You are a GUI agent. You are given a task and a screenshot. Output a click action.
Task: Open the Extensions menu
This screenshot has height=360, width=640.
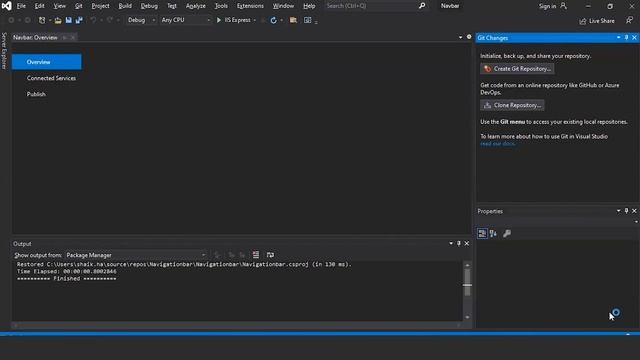(250, 6)
